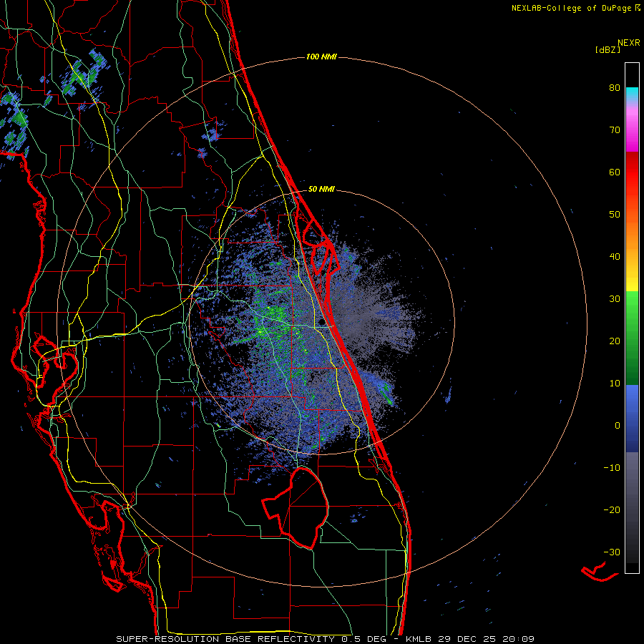Click the 80 value on dBZ scale
The height and width of the screenshot is (644, 644).
[615, 88]
